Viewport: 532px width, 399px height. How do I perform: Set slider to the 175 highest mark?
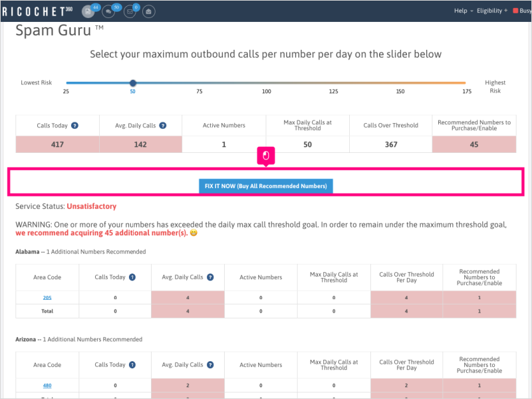point(465,82)
